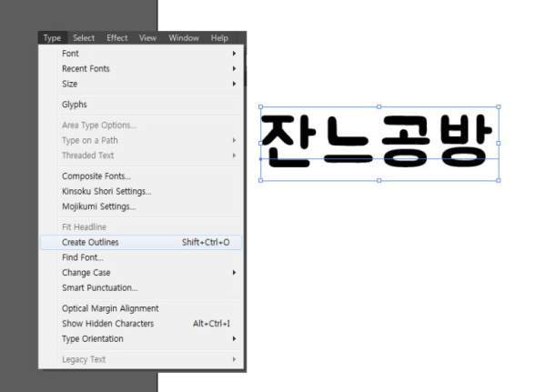Expand arrow beside Legacy Text
This screenshot has height=392, width=546.
point(235,359)
